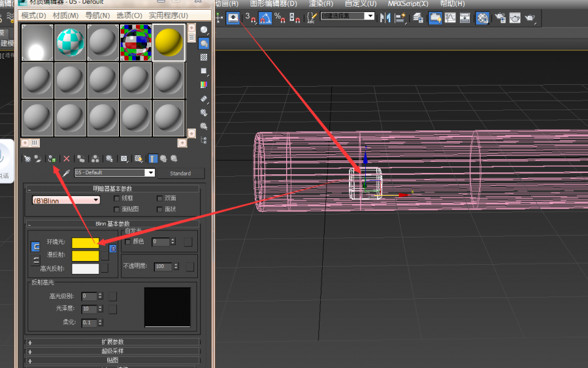Click the Sample Type sphere icon

[x=204, y=30]
